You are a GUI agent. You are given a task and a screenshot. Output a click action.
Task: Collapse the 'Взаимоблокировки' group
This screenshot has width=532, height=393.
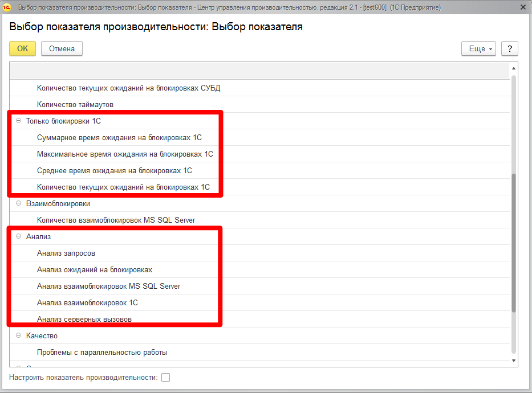pos(19,203)
